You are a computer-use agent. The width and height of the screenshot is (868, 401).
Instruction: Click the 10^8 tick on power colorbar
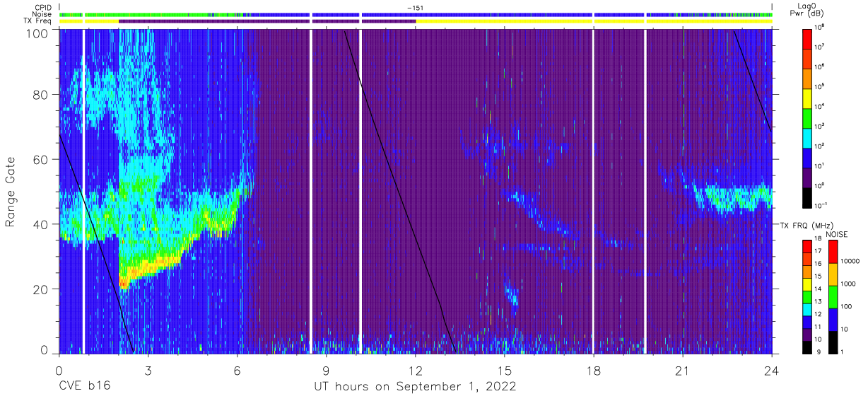click(820, 27)
